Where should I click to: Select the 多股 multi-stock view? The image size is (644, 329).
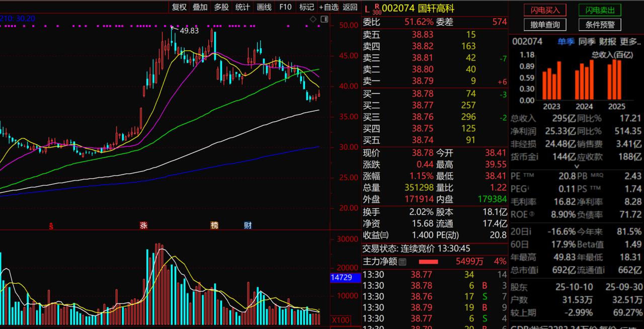221,7
